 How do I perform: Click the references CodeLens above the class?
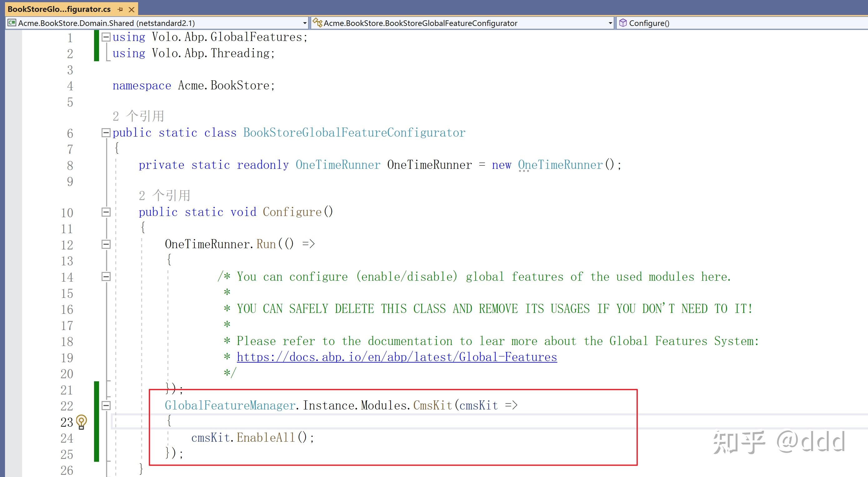coord(138,116)
